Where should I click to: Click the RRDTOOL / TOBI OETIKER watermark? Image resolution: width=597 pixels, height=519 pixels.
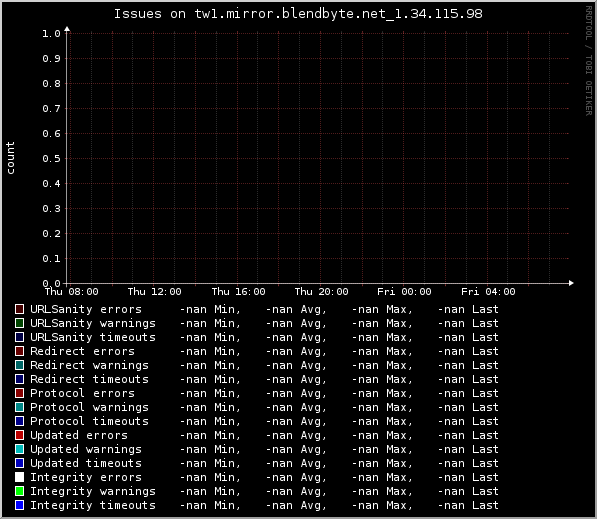(589, 61)
